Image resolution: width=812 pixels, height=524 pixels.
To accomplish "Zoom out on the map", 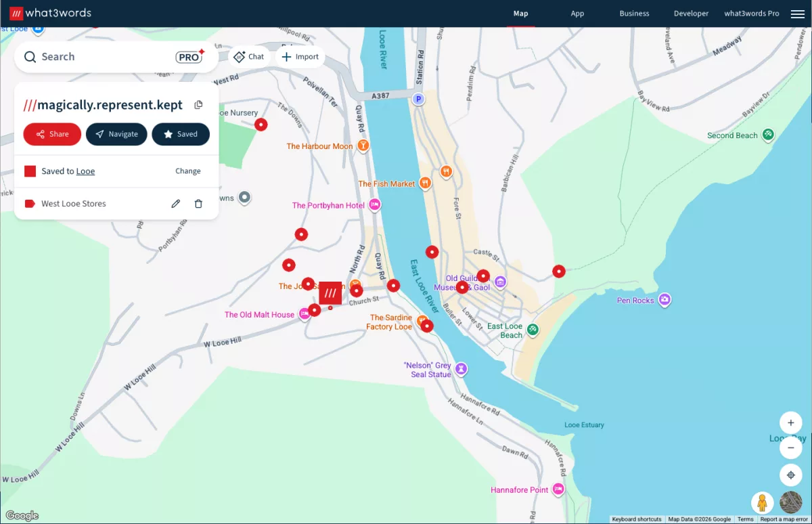I will coord(790,447).
